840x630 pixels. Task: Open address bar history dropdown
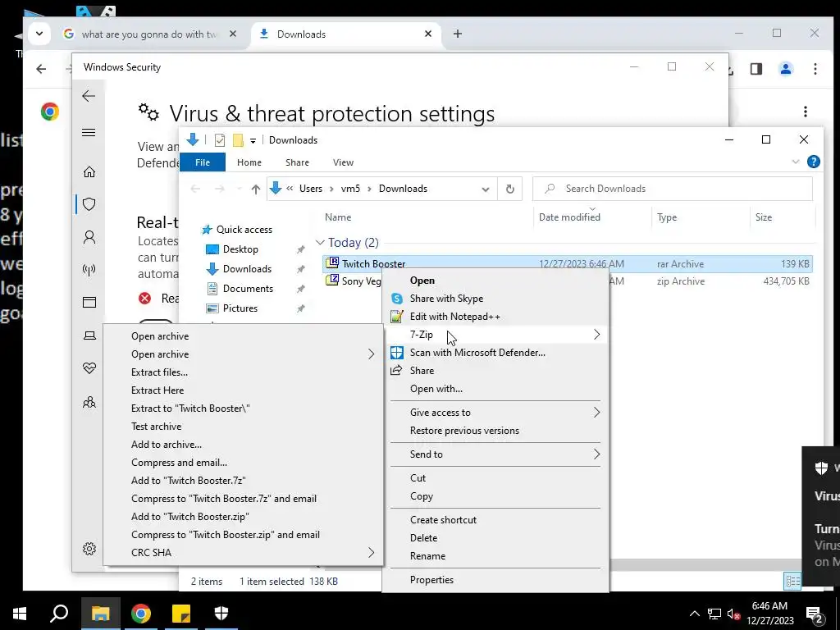(x=486, y=189)
